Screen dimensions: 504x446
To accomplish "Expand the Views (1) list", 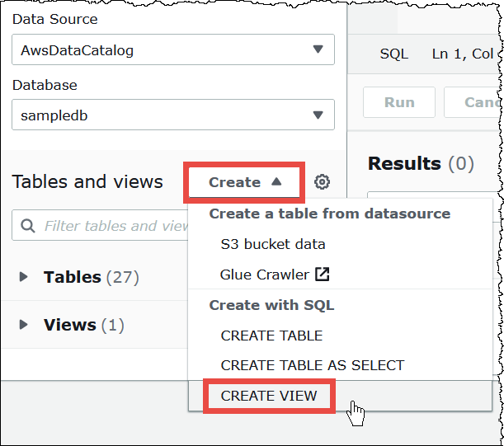I will 24,326.
